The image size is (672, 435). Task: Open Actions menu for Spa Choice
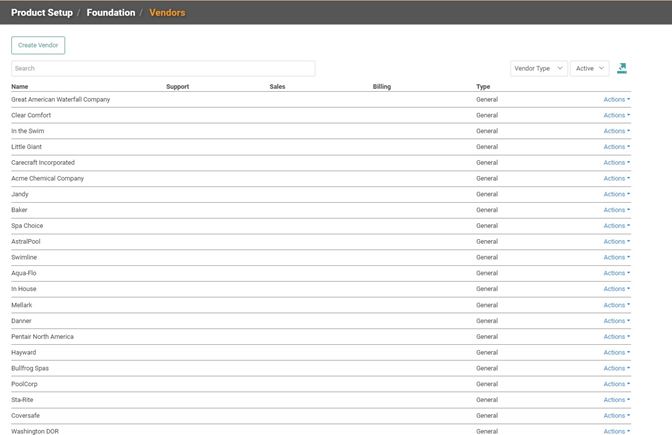pos(617,226)
